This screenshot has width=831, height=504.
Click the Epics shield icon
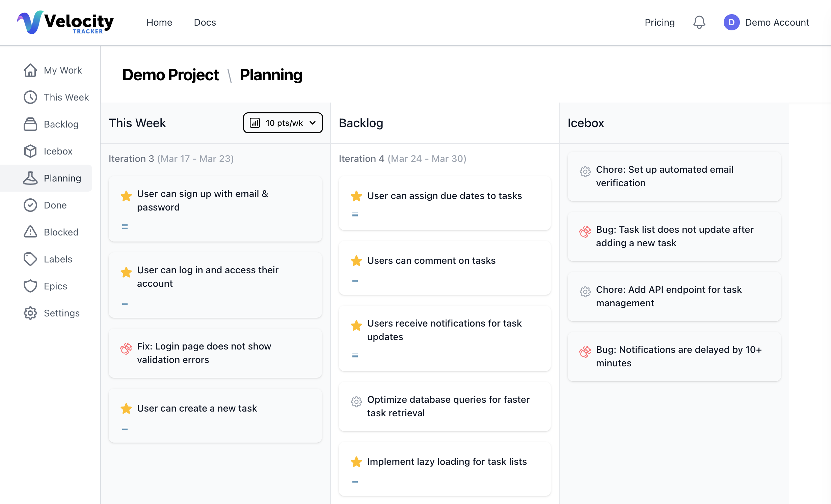30,286
